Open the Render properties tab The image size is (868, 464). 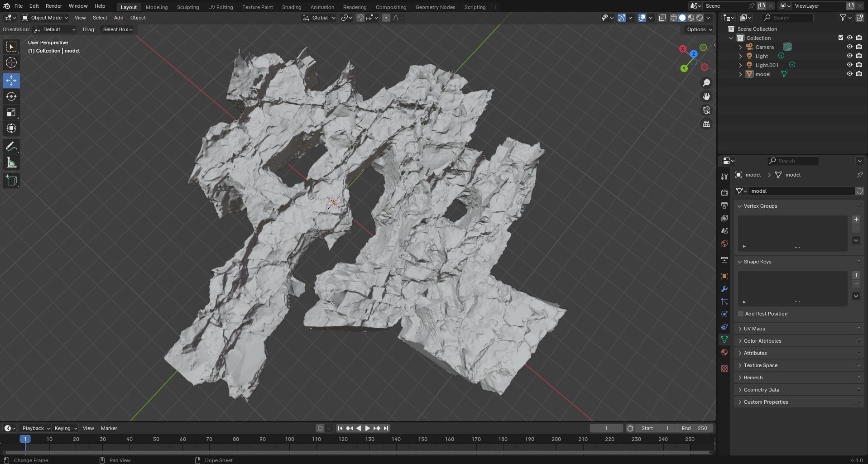[724, 192]
